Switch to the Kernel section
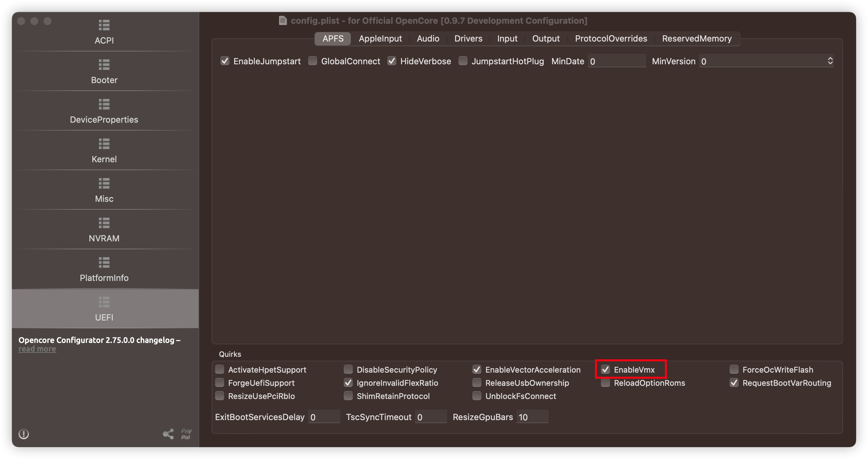Viewport: 868px width, 459px height. tap(104, 150)
